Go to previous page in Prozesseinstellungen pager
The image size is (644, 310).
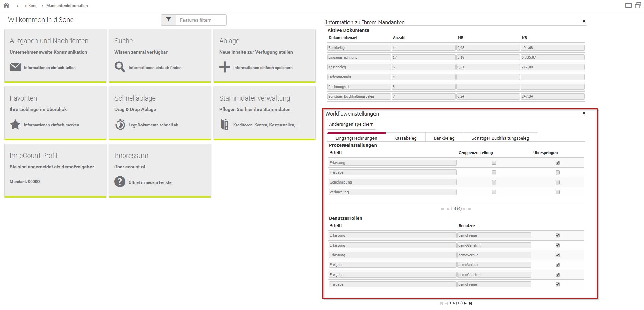tap(447, 209)
